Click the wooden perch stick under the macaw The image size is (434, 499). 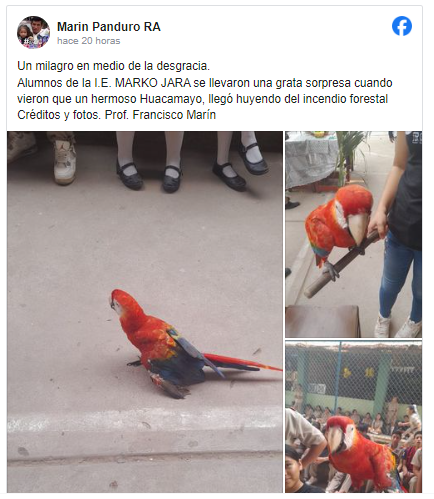point(342,264)
